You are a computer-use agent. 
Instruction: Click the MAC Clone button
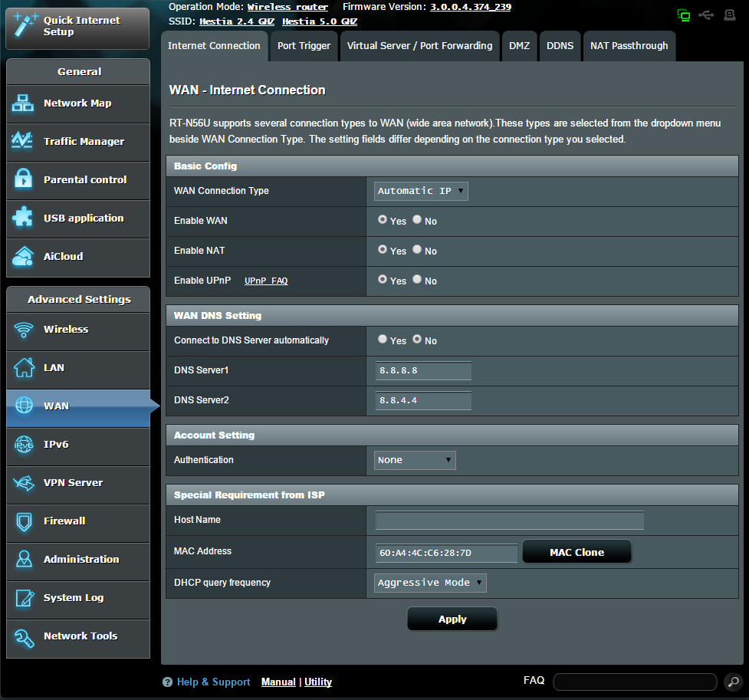[577, 552]
